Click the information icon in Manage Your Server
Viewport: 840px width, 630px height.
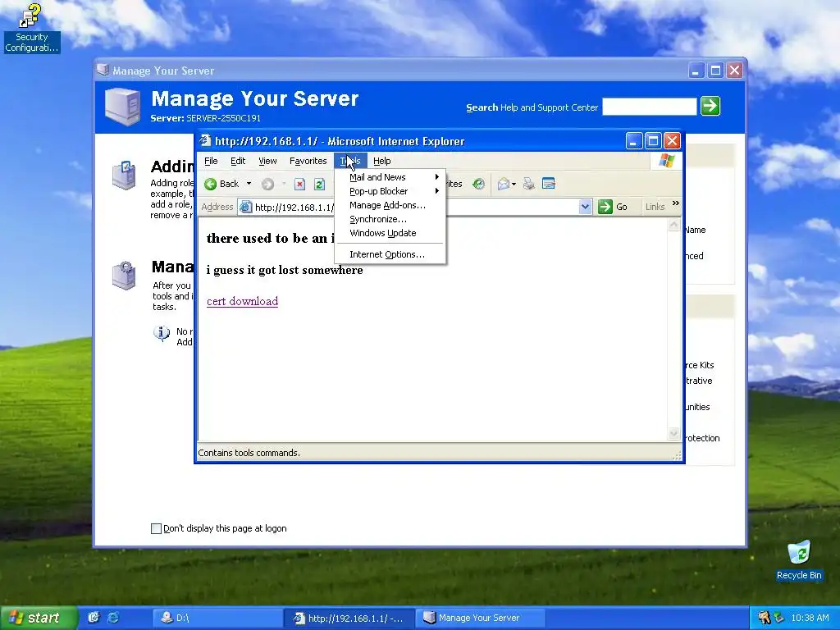coord(162,333)
